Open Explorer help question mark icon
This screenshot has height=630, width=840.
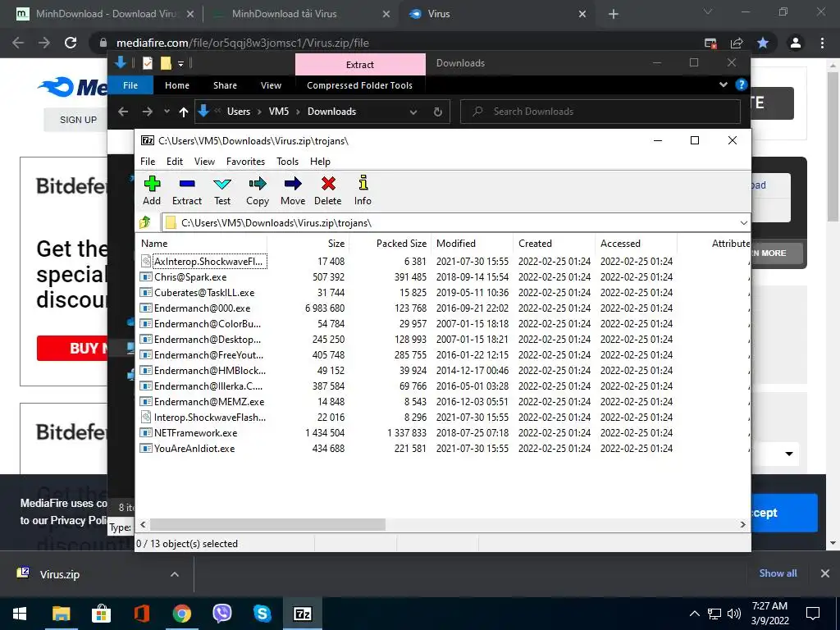click(741, 84)
